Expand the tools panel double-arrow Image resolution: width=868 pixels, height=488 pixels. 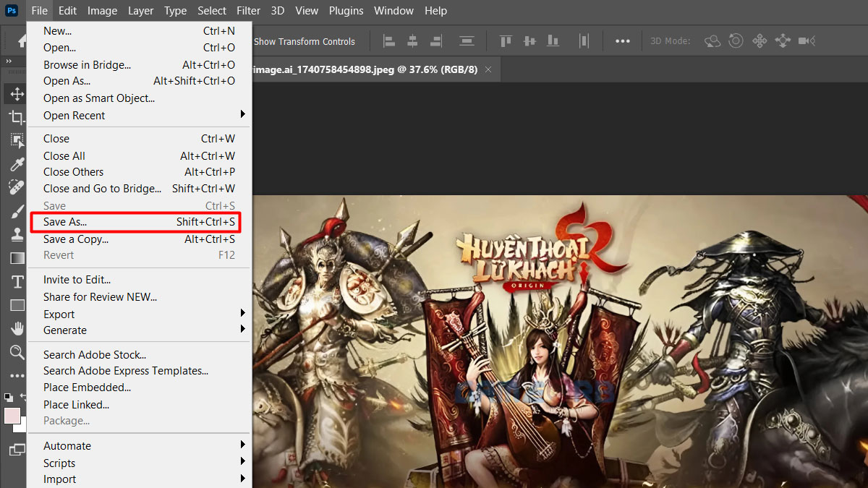9,62
